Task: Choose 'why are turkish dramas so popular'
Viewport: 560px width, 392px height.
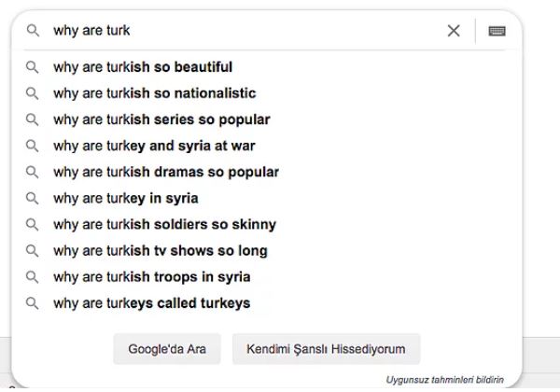Action: (x=166, y=172)
